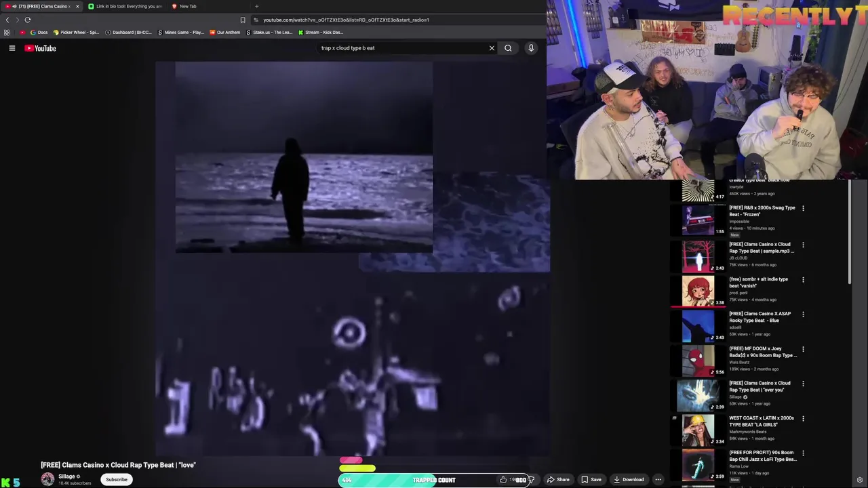Start voice search with the microphone
This screenshot has width=868, height=488.
pos(531,48)
